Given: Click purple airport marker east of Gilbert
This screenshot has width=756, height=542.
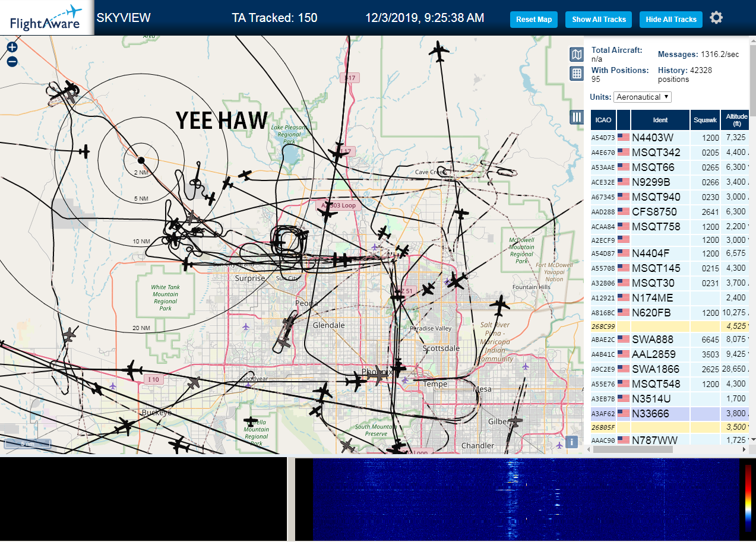Looking at the screenshot, I should (x=559, y=445).
